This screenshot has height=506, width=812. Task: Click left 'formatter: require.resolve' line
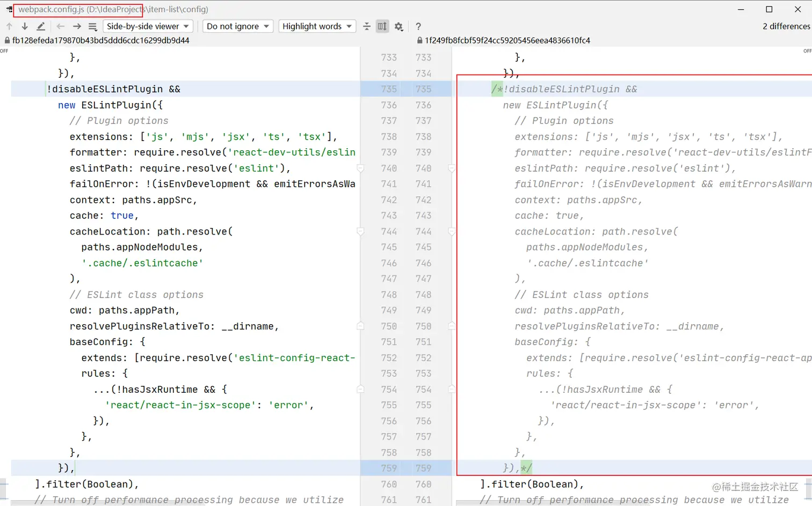click(212, 152)
